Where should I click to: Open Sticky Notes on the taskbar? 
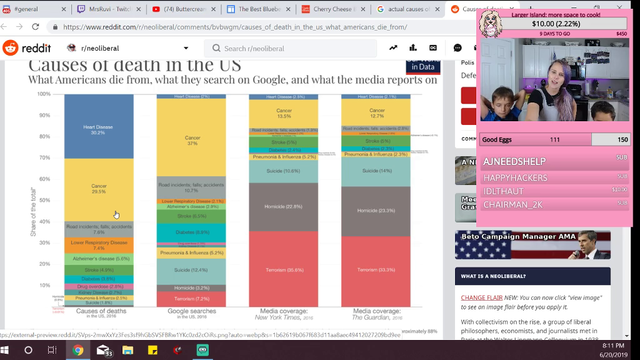(153, 350)
